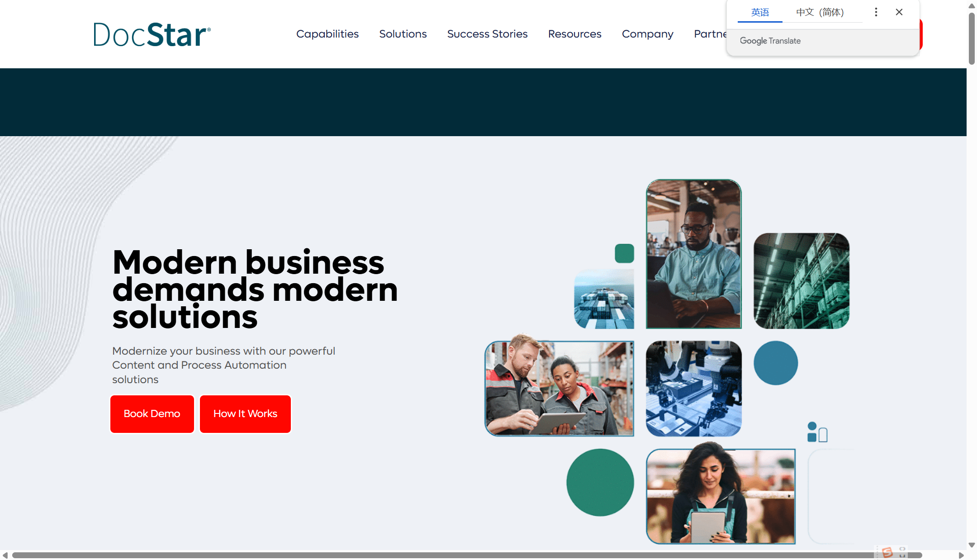Click the vertical scrollbar up arrow

(971, 5)
